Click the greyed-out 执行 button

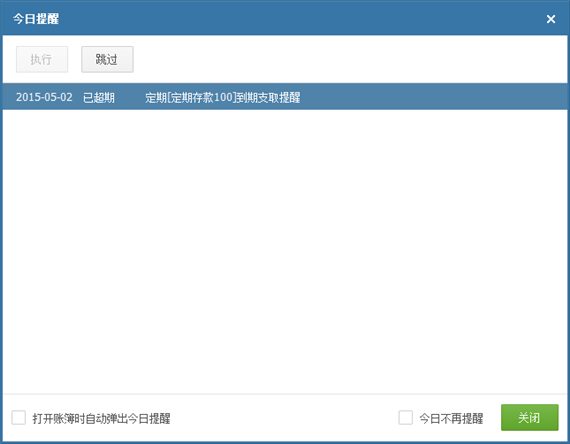click(x=42, y=59)
